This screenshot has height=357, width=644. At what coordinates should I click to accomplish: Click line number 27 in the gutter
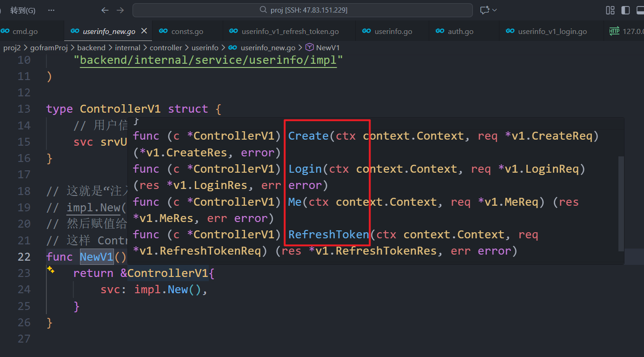tap(24, 339)
